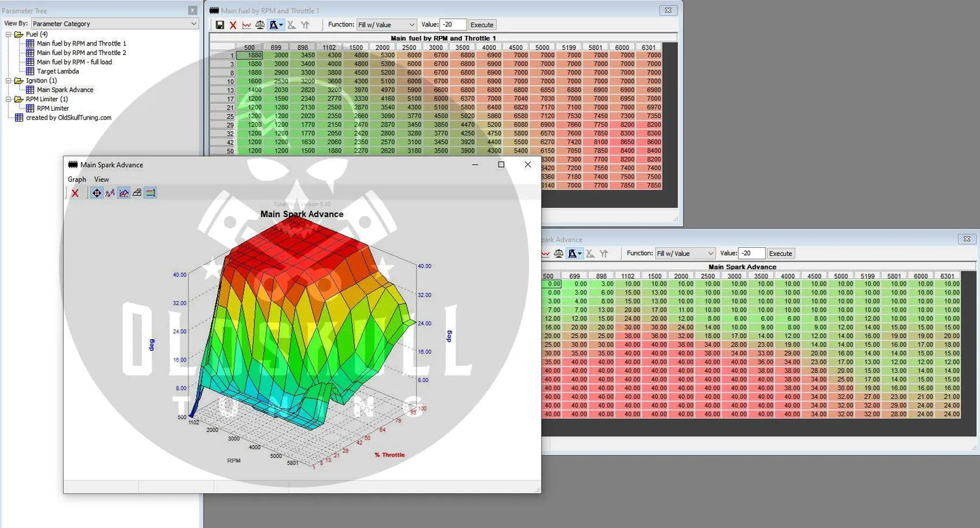Click Execute button in Spark Advance table window
Image resolution: width=980 pixels, height=528 pixels.
(x=781, y=254)
